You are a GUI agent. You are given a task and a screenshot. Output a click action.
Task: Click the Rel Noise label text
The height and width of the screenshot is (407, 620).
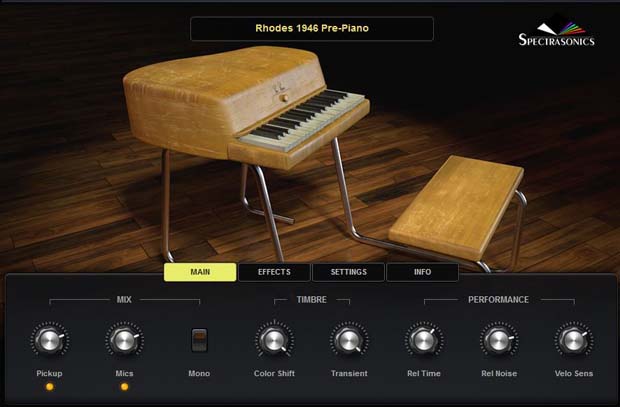[x=499, y=373]
